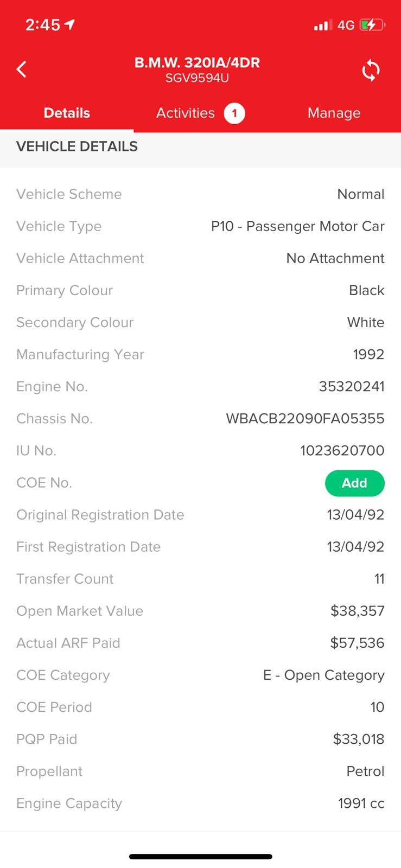
Task: Tap the VEHICLE DETAILS section header
Action: coord(77,146)
